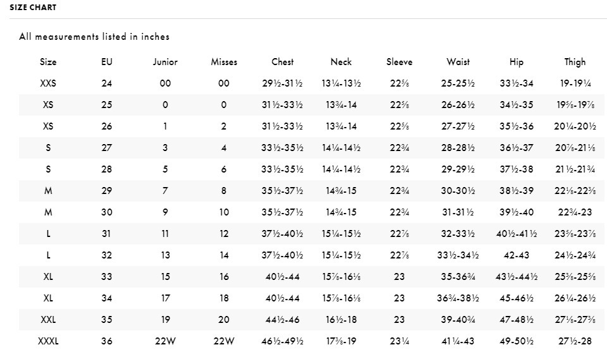Select the Chest column header

click(x=283, y=62)
